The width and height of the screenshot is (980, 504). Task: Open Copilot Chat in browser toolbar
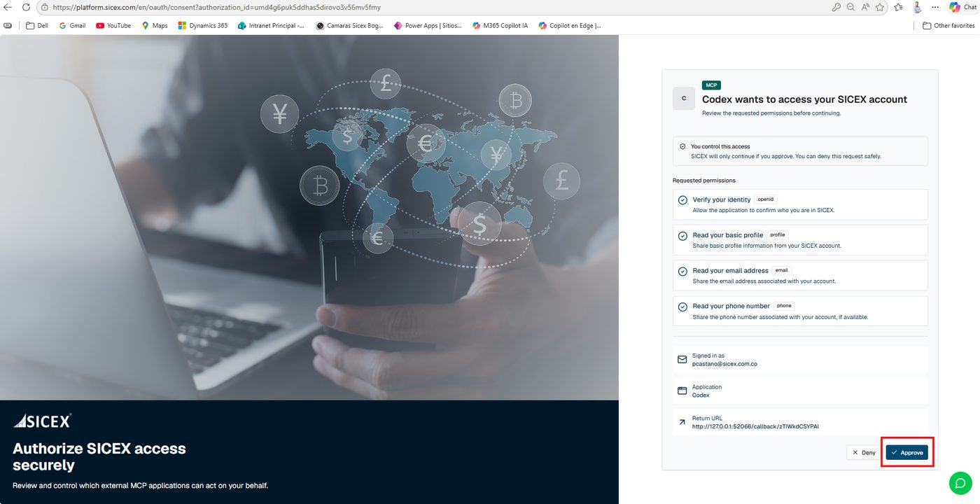click(x=963, y=7)
